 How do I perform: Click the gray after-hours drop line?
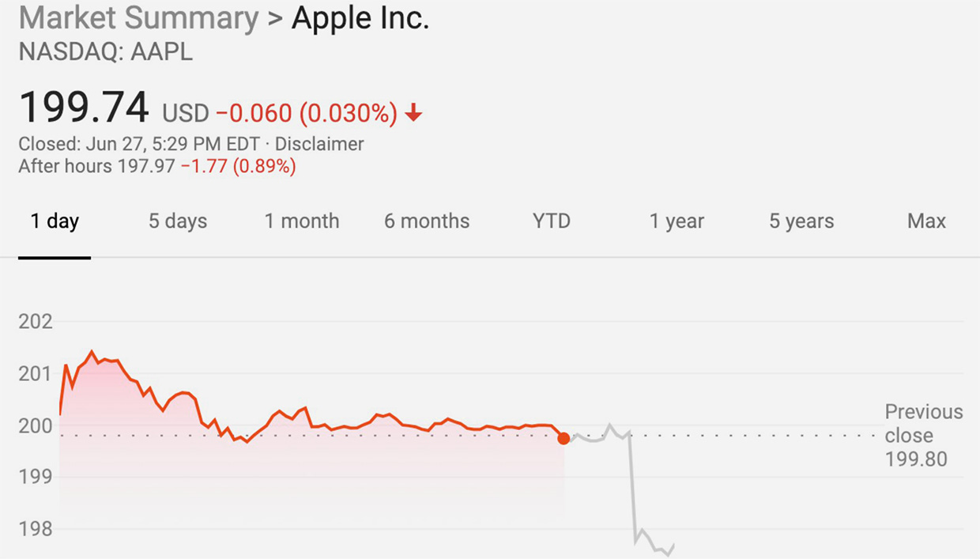pos(632,490)
